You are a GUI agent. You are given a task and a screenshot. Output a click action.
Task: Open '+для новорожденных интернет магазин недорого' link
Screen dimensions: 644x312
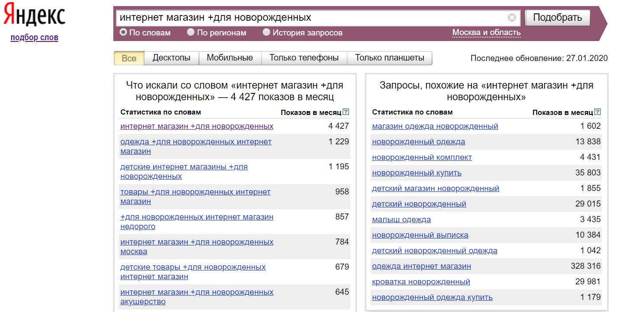[197, 222]
